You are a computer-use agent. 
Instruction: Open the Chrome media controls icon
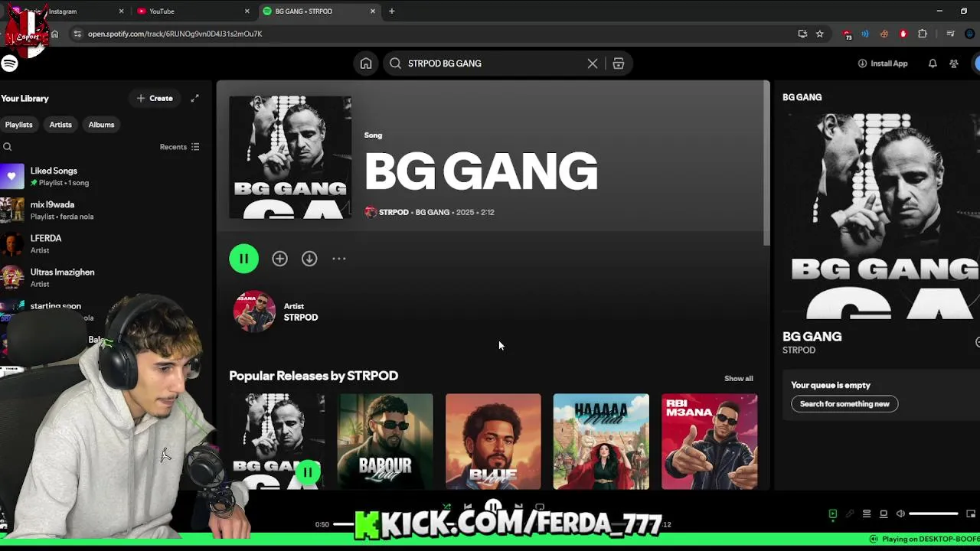click(950, 34)
